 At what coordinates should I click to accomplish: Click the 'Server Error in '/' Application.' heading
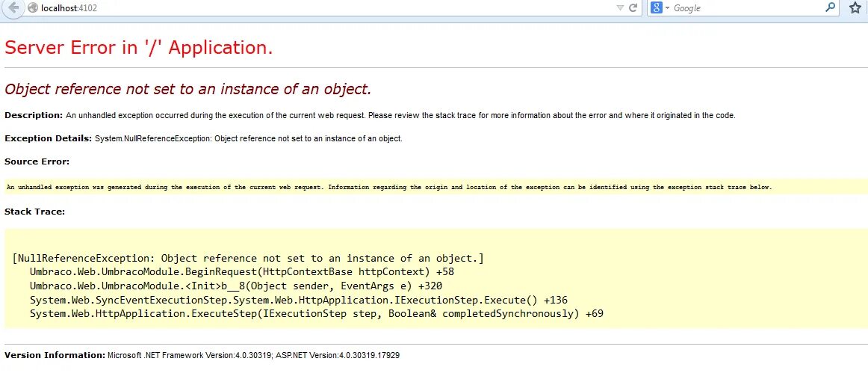coord(138,48)
